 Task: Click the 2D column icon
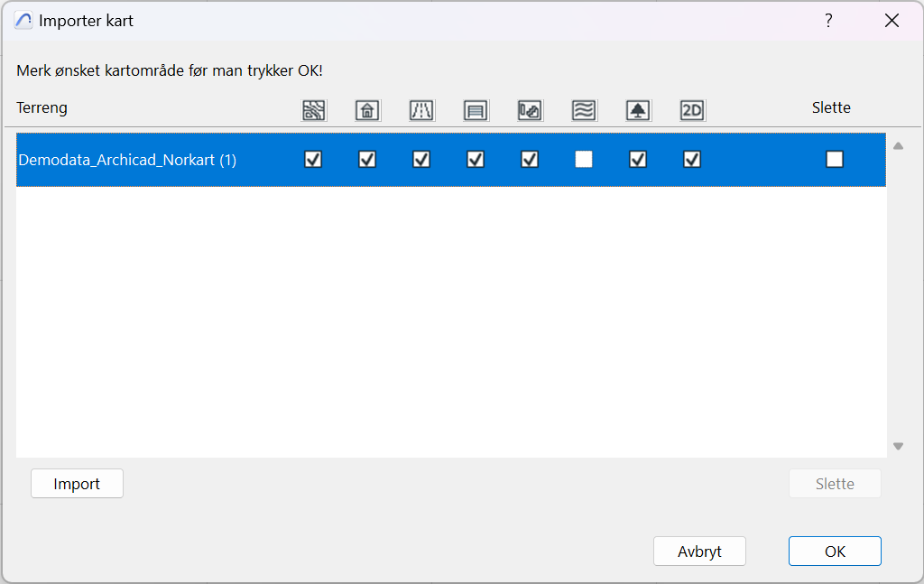point(692,110)
